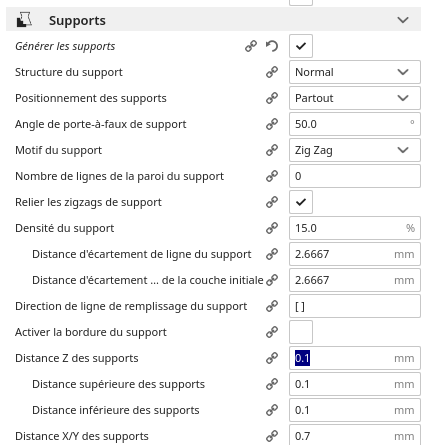428x445 pixels.
Task: Uncheck Générer les supports checkbox
Action: [x=301, y=46]
